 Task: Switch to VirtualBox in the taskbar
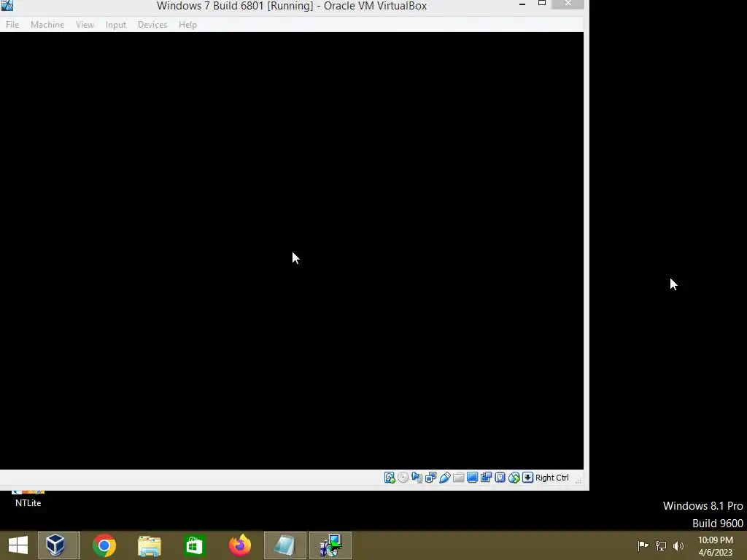point(57,545)
